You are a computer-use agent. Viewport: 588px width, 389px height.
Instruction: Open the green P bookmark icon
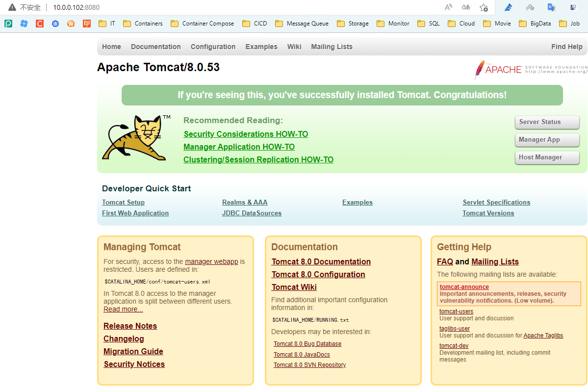(8, 24)
